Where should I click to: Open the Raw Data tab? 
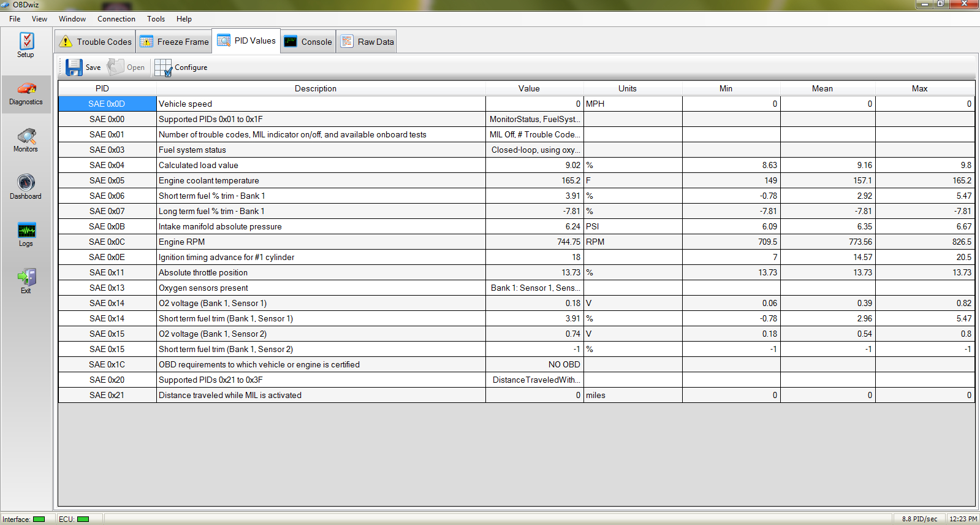(x=368, y=42)
